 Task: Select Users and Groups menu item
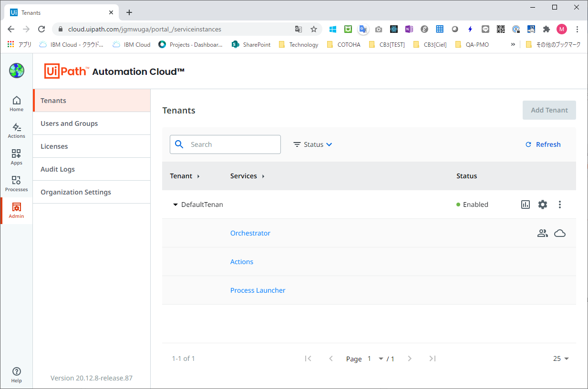69,123
